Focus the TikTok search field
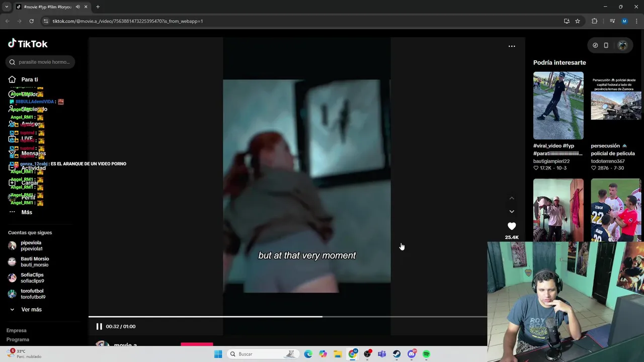 tap(41, 62)
